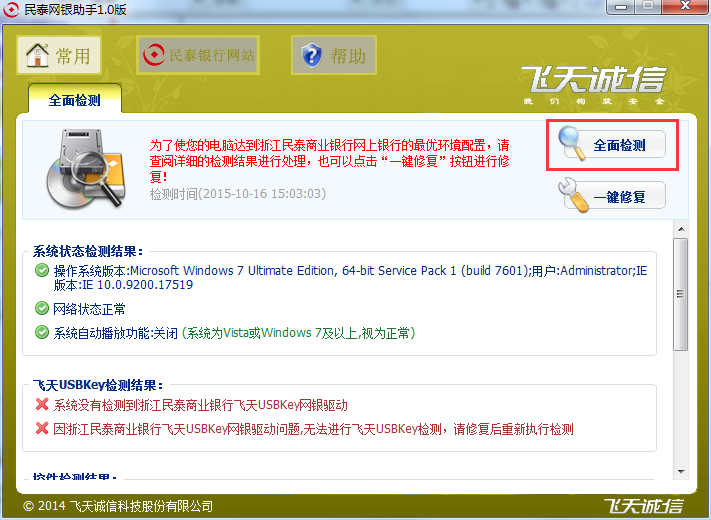This screenshot has width=711, height=520.
Task: Click the 操作系统版本 Windows 7 result line
Action: 350,277
